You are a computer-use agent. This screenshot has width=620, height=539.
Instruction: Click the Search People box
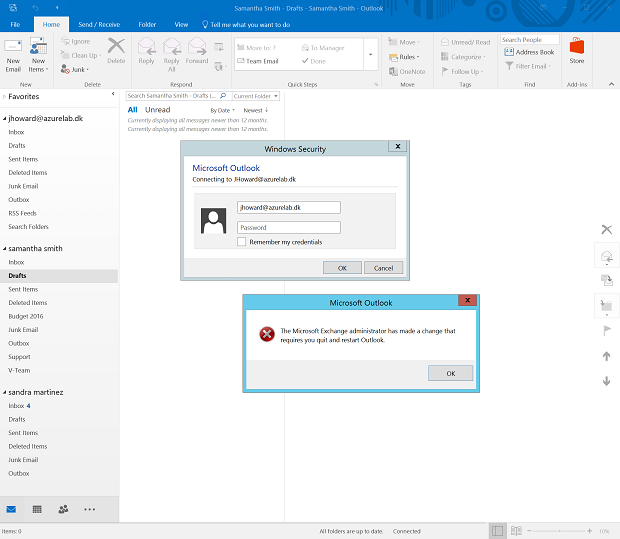530,40
